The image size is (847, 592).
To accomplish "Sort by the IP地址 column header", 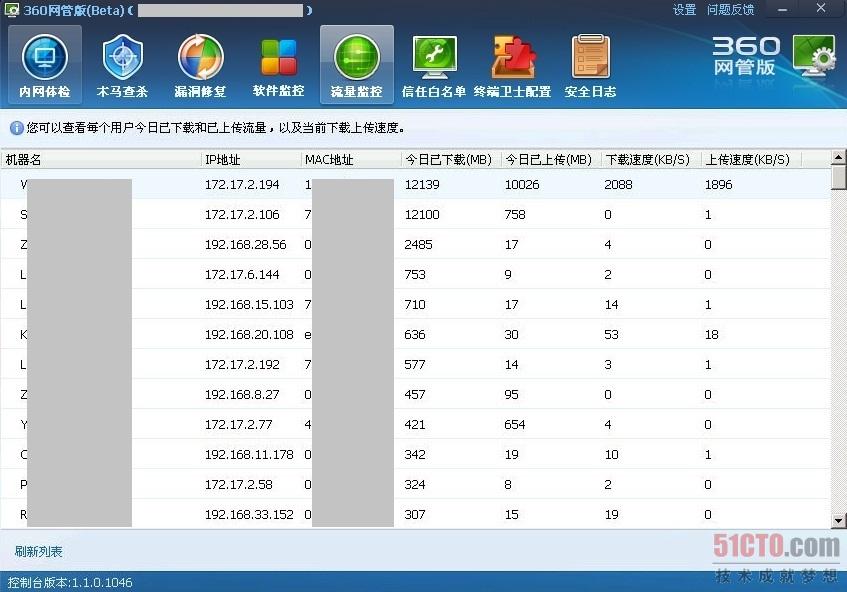I will pyautogui.click(x=251, y=159).
